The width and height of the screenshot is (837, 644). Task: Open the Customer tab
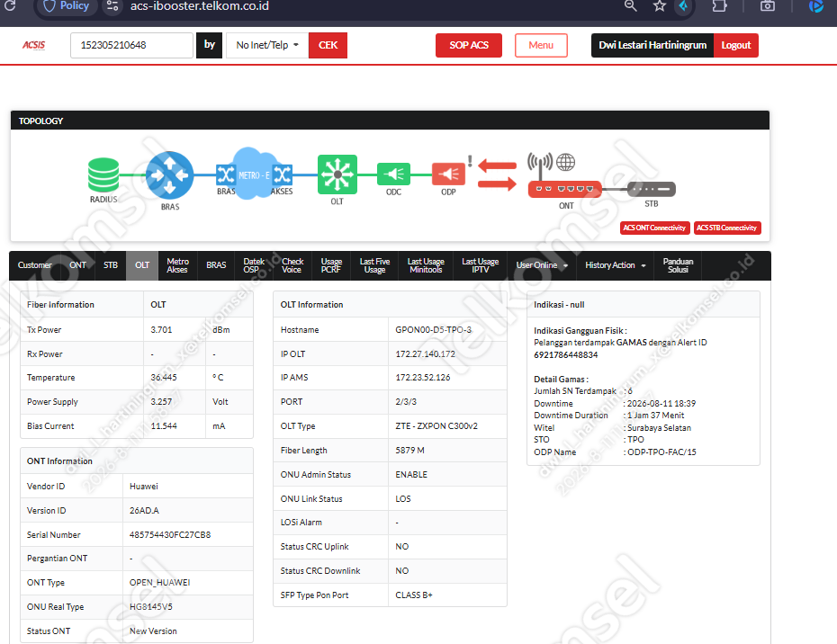tap(35, 265)
